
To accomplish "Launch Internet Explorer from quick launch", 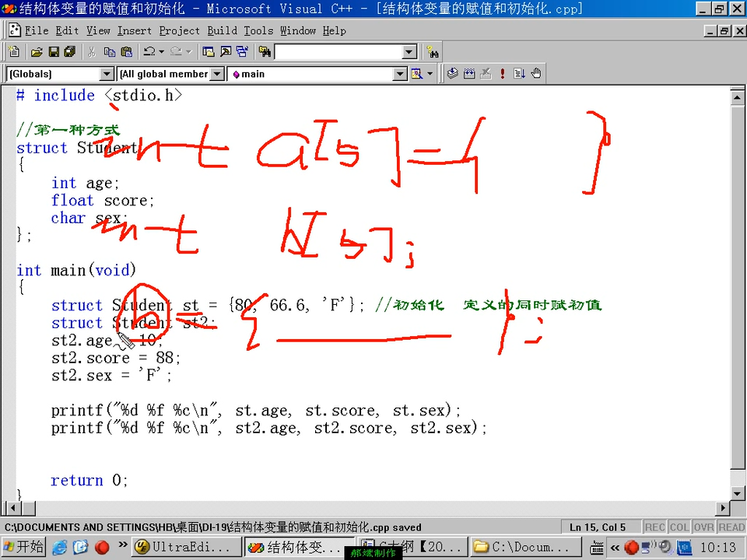I will [x=60, y=547].
